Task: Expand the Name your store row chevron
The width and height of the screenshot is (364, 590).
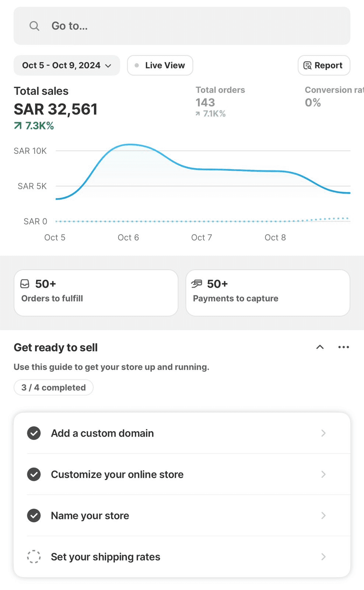Action: (323, 516)
